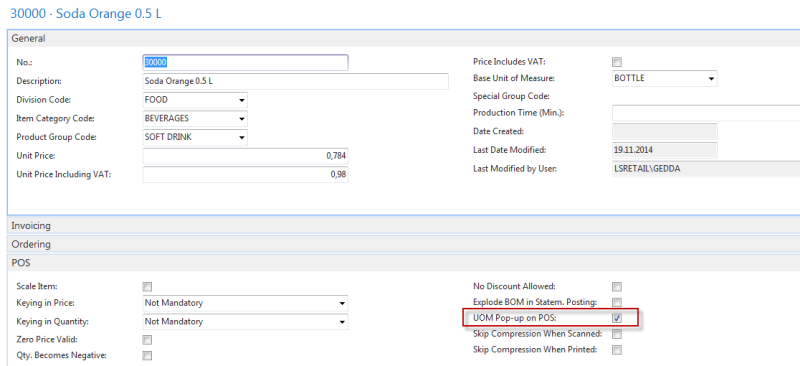Click the Unit Price field

point(245,156)
